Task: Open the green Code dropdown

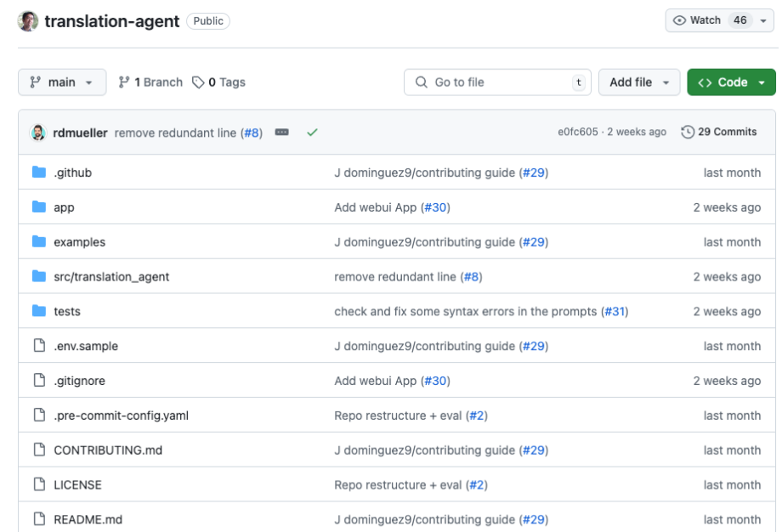Action: 731,82
